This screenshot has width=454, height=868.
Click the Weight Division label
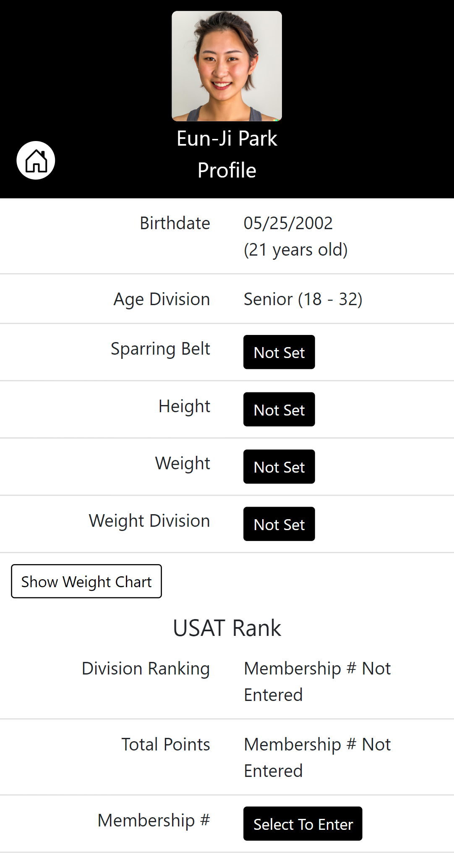149,521
